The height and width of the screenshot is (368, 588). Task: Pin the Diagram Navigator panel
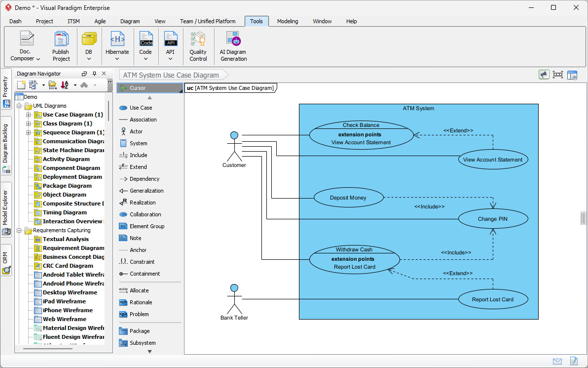[95, 74]
